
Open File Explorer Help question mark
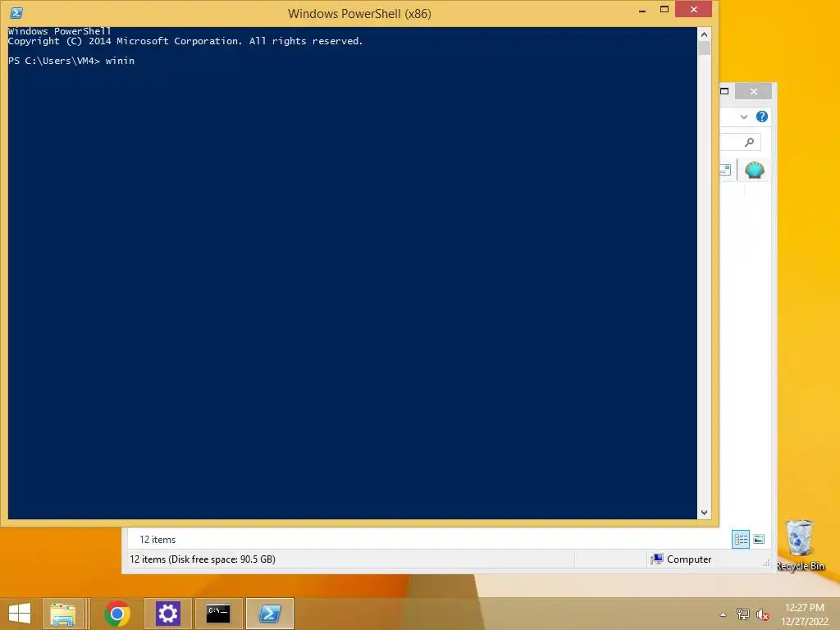pos(761,116)
